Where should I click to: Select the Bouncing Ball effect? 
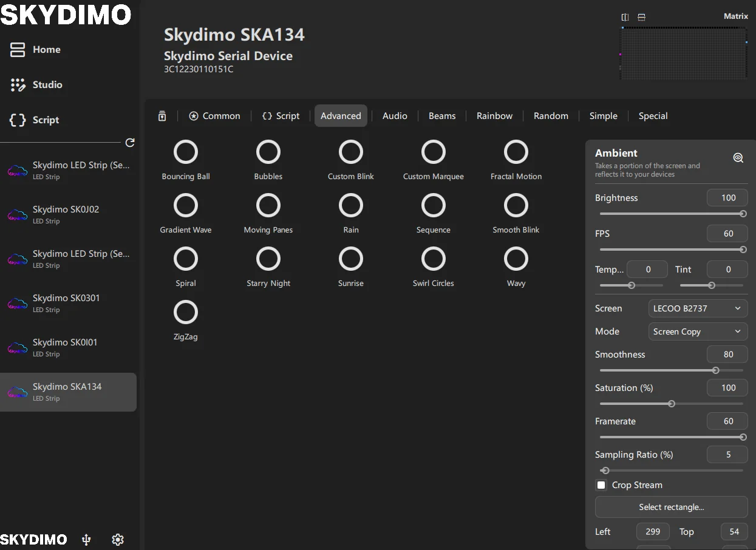click(186, 152)
